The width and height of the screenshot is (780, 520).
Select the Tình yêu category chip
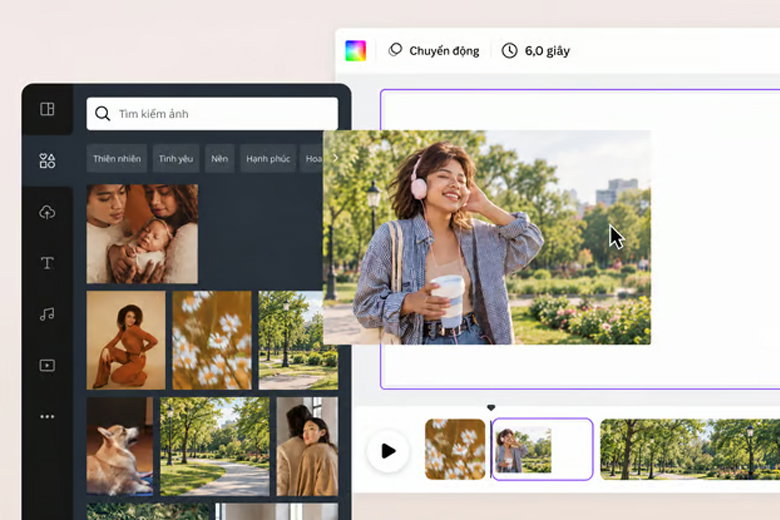pos(176,159)
